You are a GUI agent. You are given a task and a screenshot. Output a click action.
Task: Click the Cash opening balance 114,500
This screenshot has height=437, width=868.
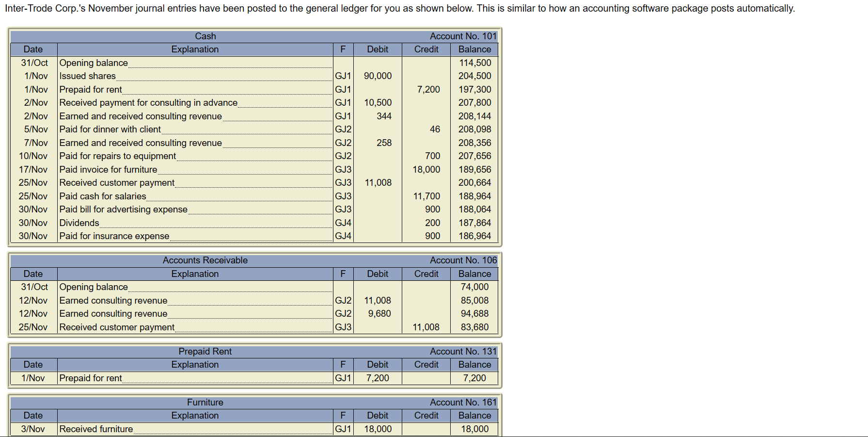coord(475,63)
